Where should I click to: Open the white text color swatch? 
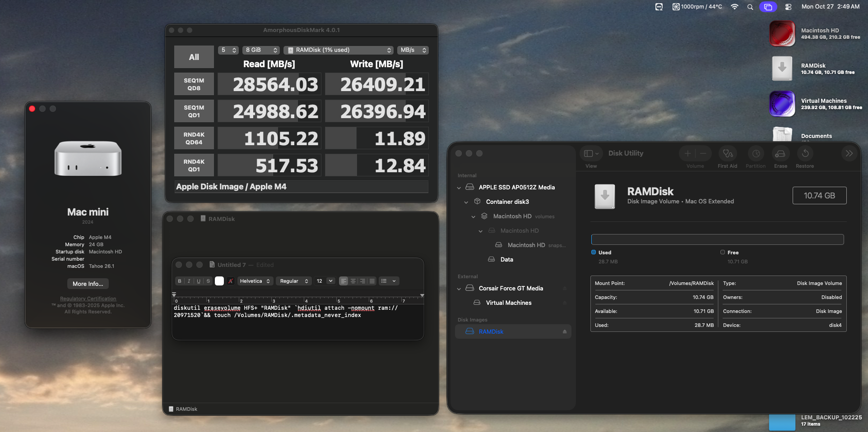click(x=219, y=281)
